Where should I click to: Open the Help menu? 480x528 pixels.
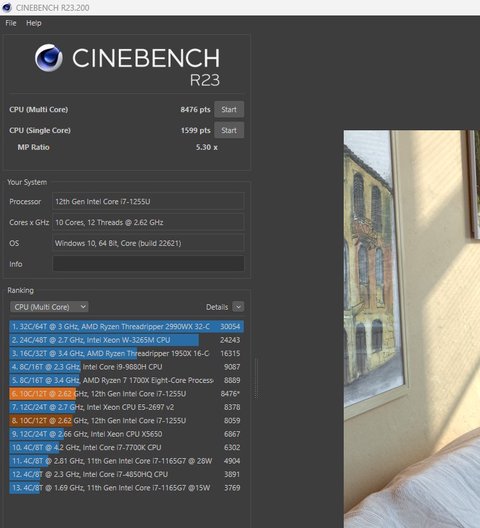coord(34,23)
